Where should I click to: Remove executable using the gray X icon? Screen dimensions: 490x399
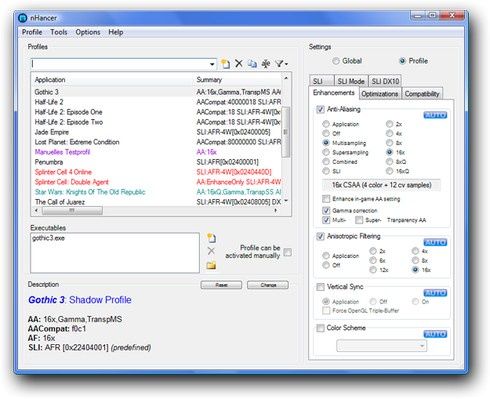pos(211,251)
